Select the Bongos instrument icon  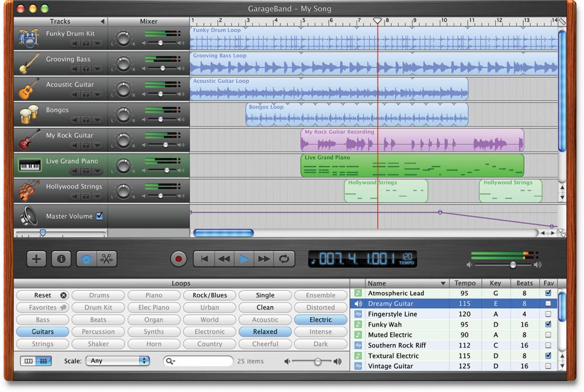29,115
